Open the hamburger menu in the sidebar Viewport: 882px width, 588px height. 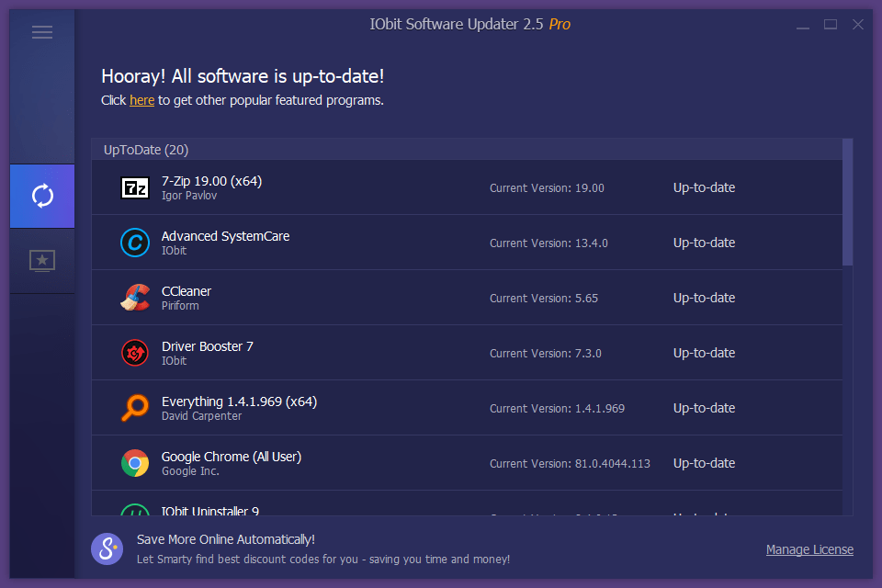coord(41,31)
